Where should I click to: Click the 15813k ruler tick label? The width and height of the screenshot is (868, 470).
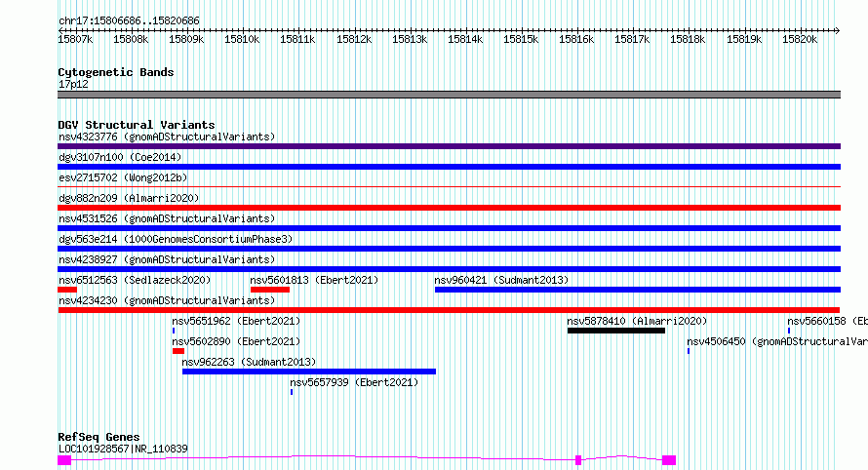[x=410, y=39]
